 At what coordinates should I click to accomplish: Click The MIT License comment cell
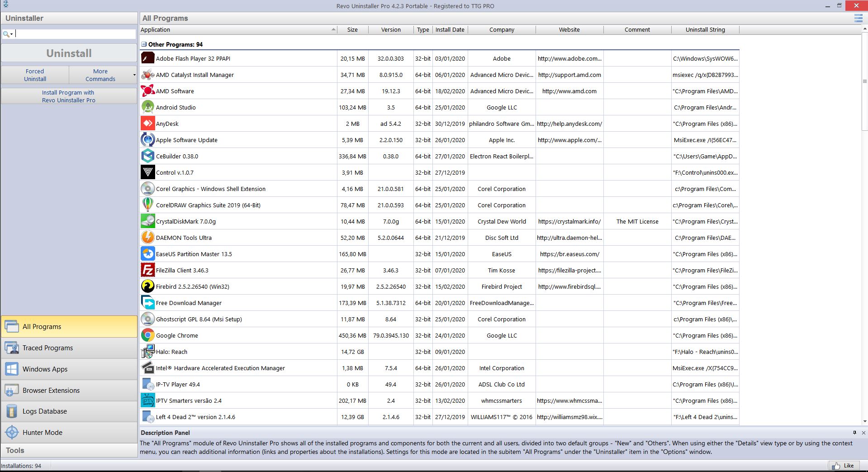[x=637, y=221]
